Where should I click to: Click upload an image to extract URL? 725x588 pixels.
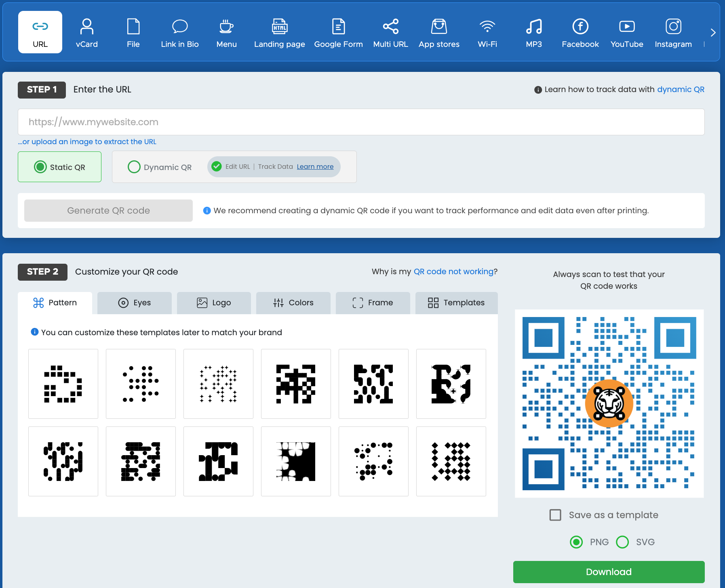coord(87,142)
